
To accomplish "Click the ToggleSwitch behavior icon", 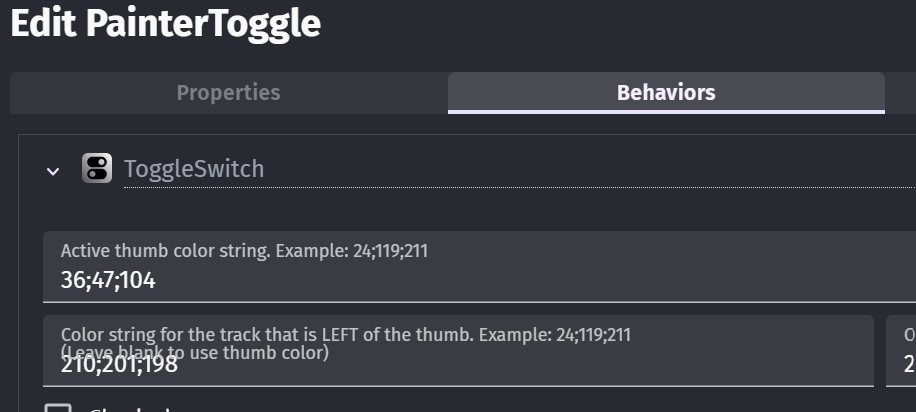I will tap(97, 168).
